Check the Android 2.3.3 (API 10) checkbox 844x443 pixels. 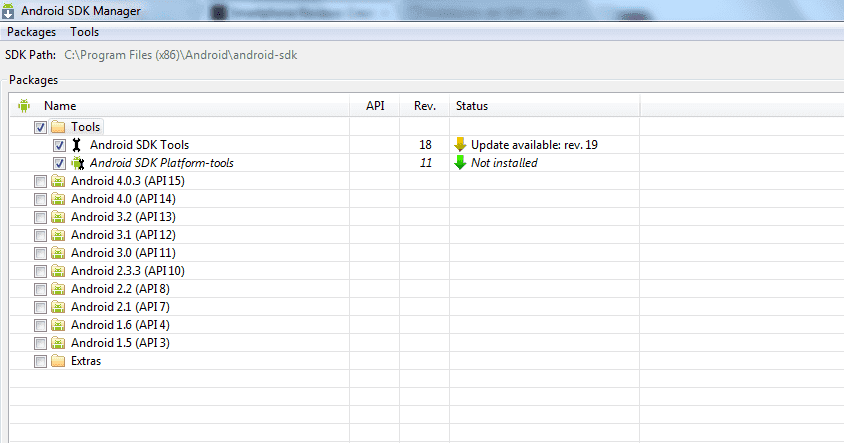point(40,271)
